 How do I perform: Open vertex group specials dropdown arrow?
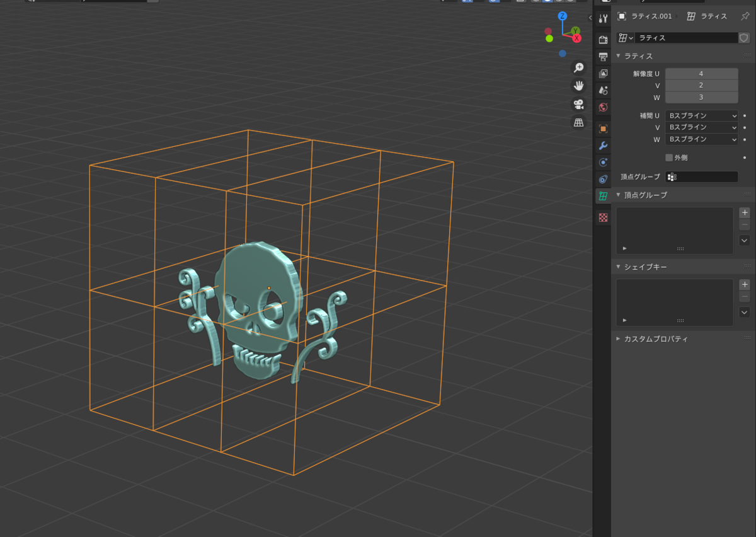pyautogui.click(x=745, y=240)
